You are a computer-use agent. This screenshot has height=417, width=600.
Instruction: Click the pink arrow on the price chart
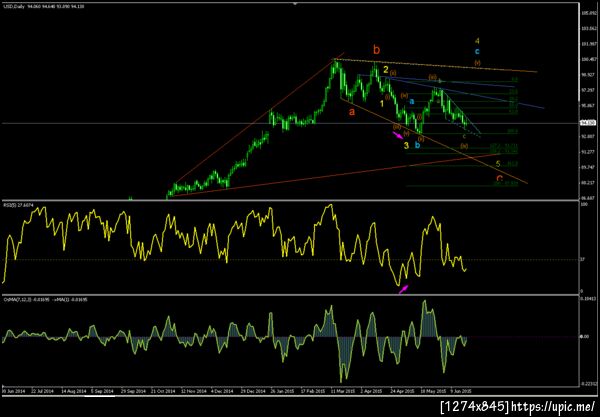coord(398,135)
